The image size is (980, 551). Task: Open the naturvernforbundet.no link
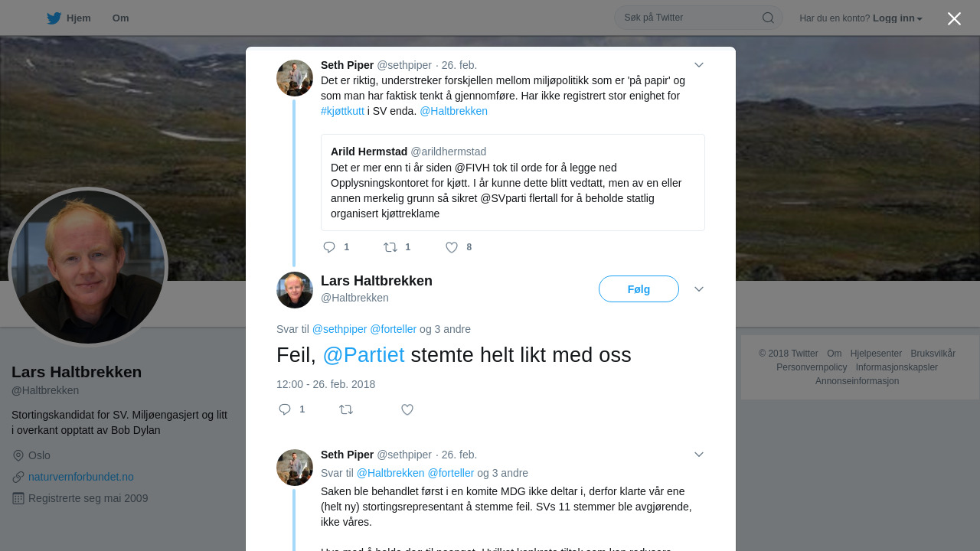81,477
